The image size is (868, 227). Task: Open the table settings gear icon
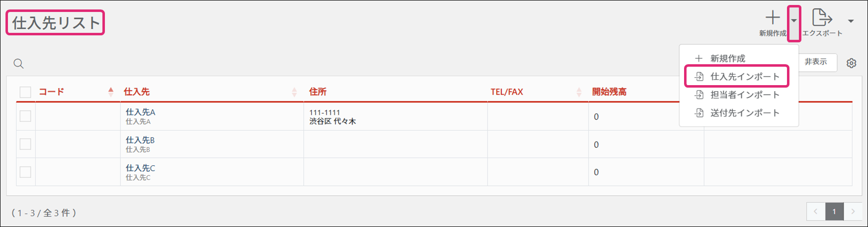[852, 63]
